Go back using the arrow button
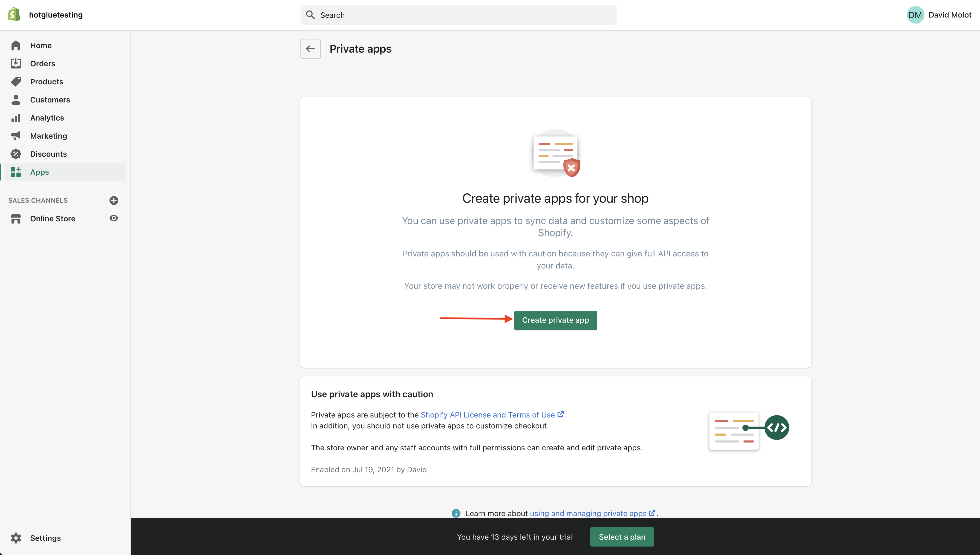Image resolution: width=980 pixels, height=555 pixels. coord(310,49)
